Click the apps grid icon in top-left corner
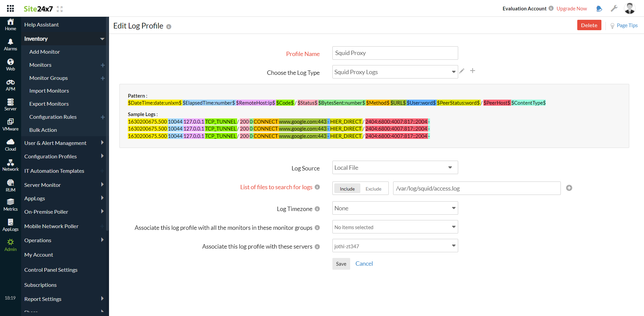Viewport: 644px width, 316px height. [x=10, y=8]
